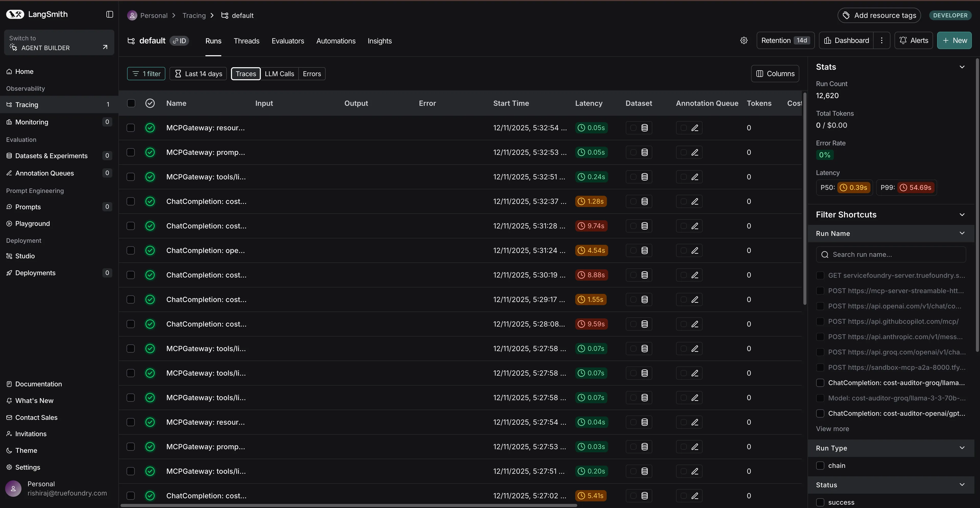
Task: Open project settings gear icon
Action: point(744,40)
